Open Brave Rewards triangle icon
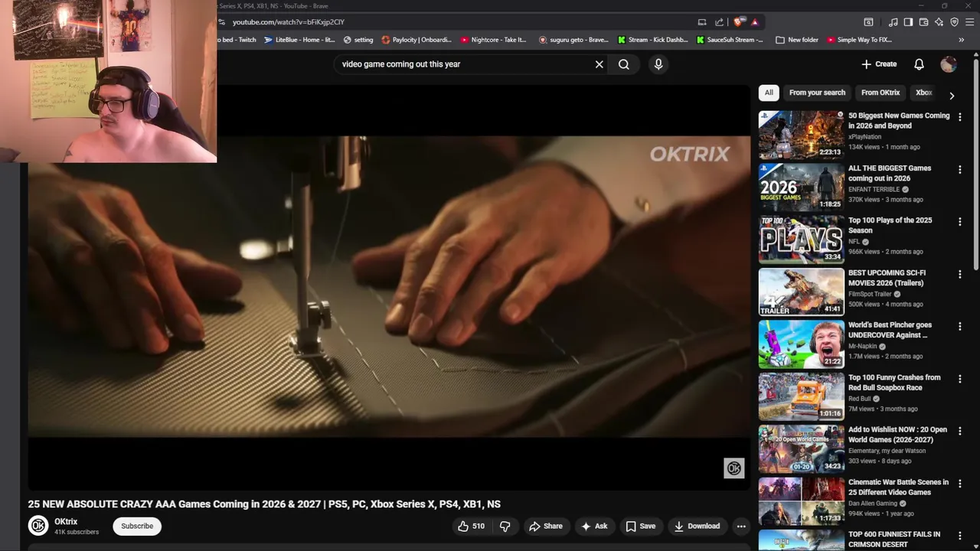Viewport: 980px width, 551px height. pos(755,22)
